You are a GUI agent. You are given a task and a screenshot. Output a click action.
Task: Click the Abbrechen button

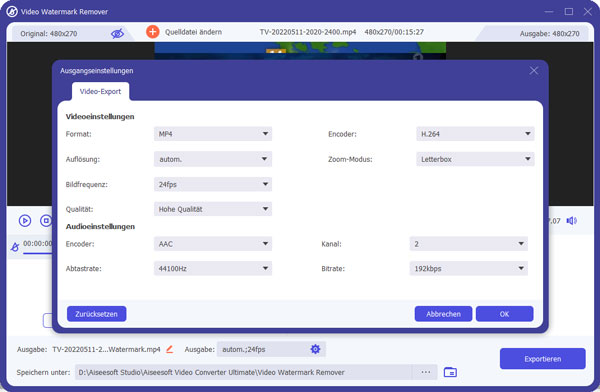click(443, 314)
